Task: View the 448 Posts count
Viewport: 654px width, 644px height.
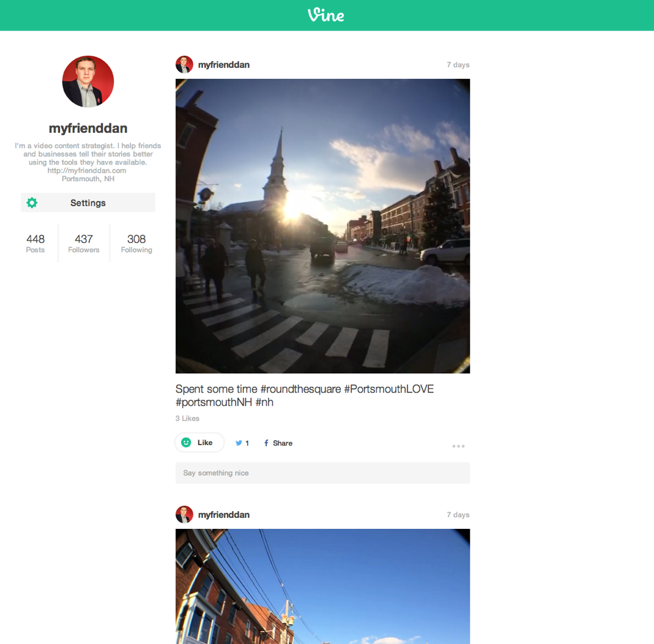Action: [x=35, y=243]
